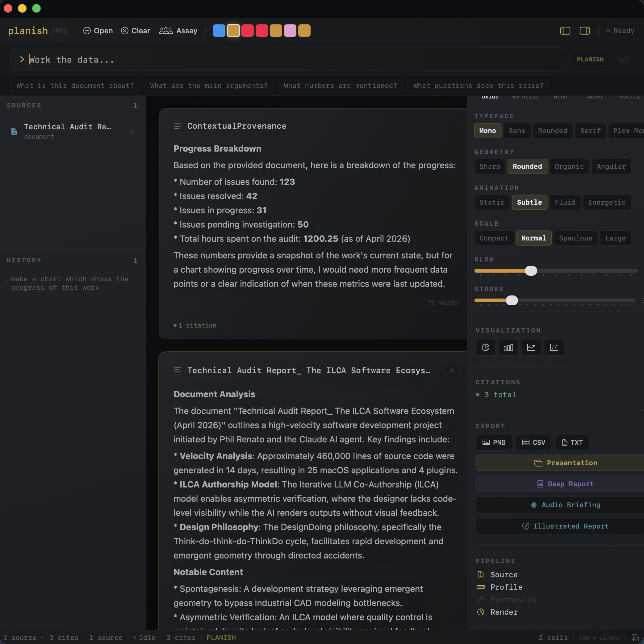Set animation to Energetic
The image size is (644, 644).
pos(607,202)
